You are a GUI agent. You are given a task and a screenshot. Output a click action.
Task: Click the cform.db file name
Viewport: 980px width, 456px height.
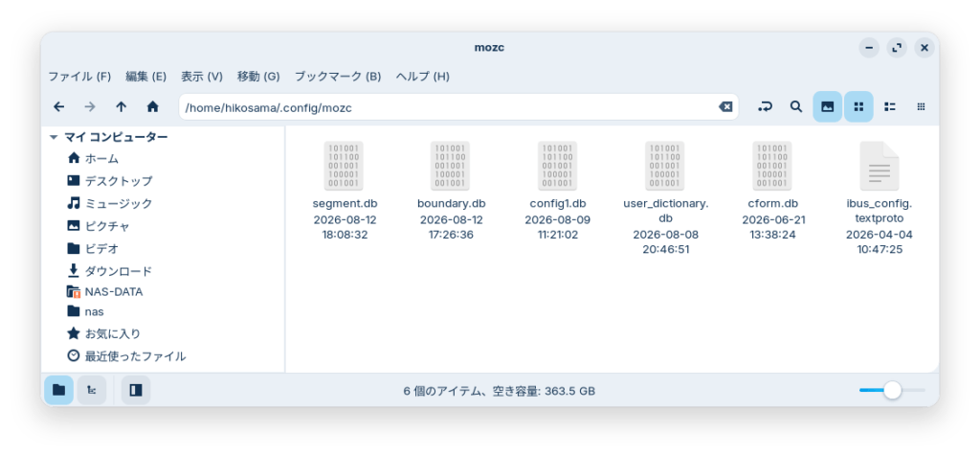tap(773, 204)
